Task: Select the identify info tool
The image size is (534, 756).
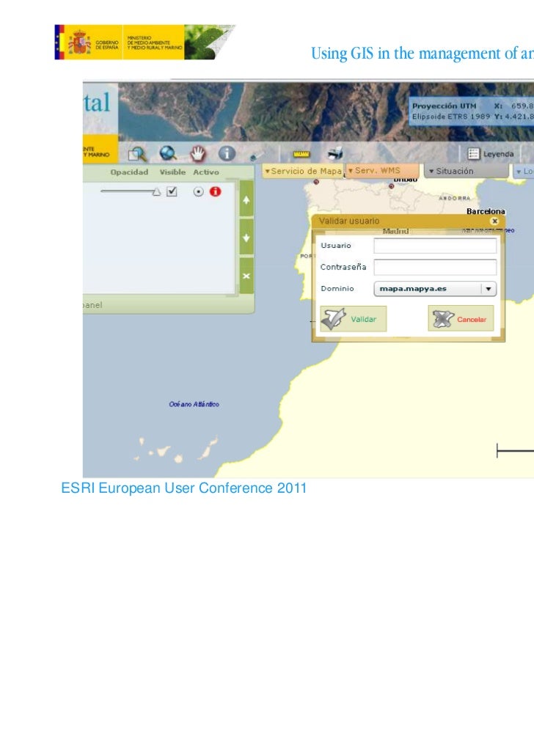Action: pos(227,154)
